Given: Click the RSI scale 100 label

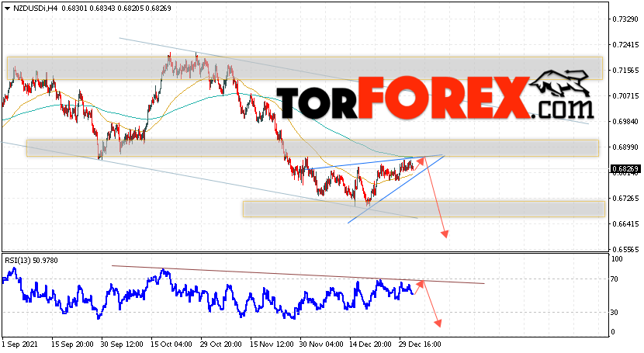Looking at the screenshot, I should [617, 259].
